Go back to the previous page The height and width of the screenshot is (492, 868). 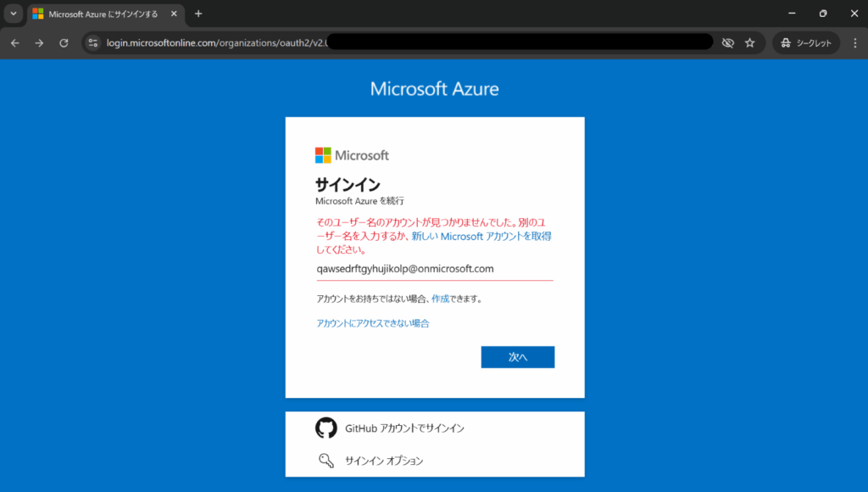click(15, 42)
